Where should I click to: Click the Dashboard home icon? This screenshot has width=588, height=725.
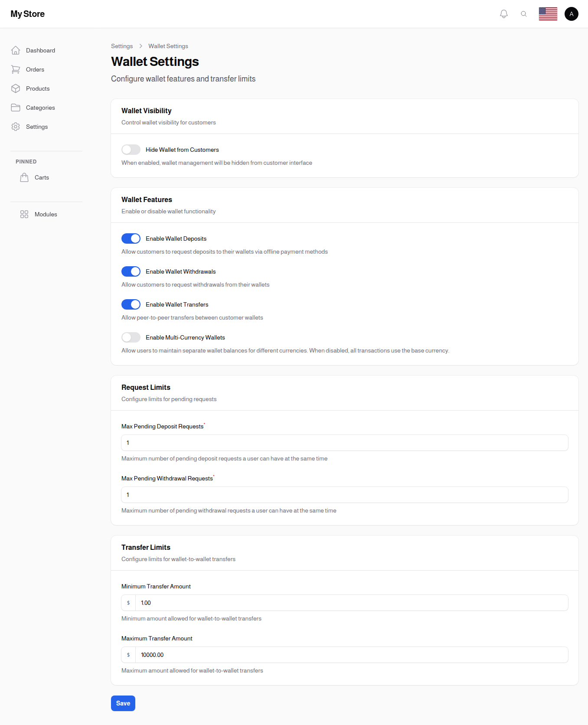click(x=16, y=50)
